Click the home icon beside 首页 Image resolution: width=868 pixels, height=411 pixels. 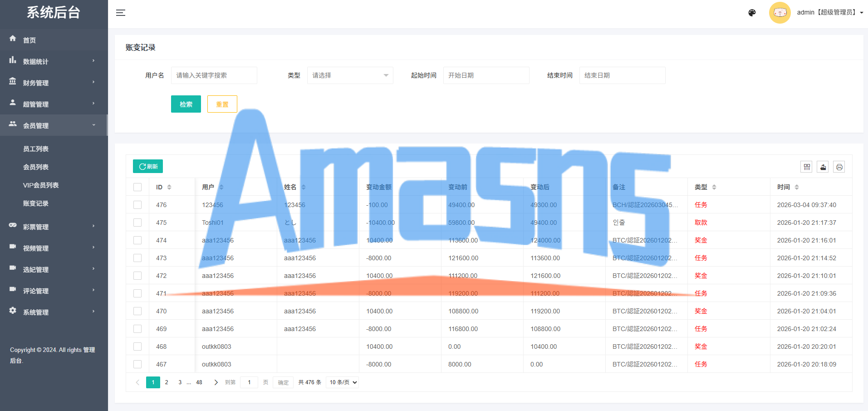(x=13, y=39)
